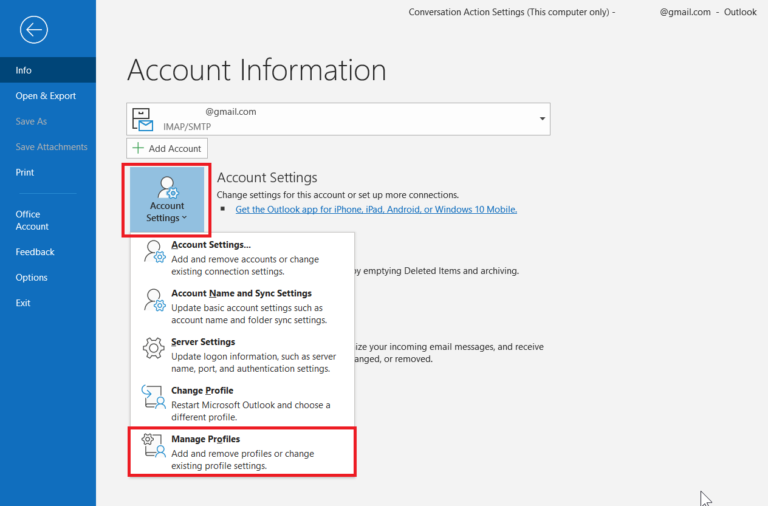This screenshot has height=506, width=768.
Task: Click the Change Profile swap icon
Action: (x=153, y=397)
